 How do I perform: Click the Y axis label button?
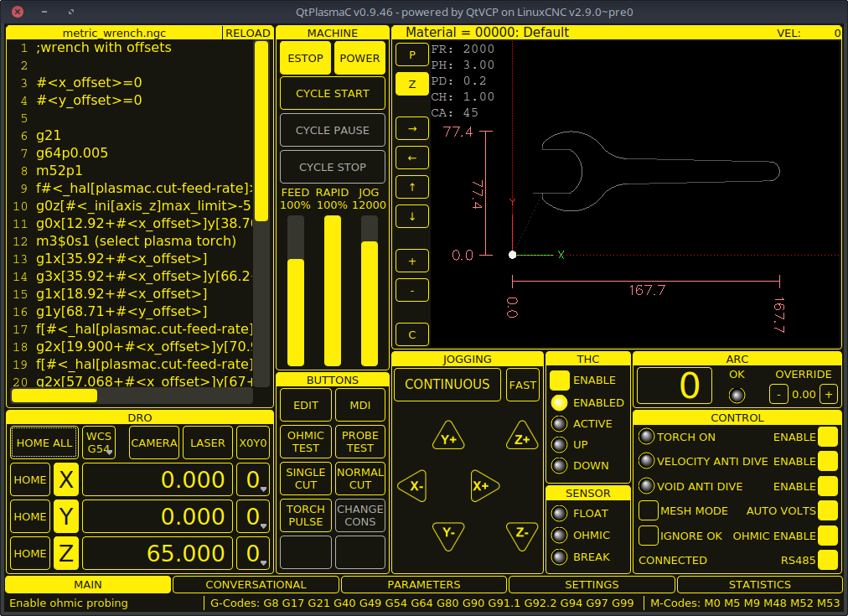[66, 516]
